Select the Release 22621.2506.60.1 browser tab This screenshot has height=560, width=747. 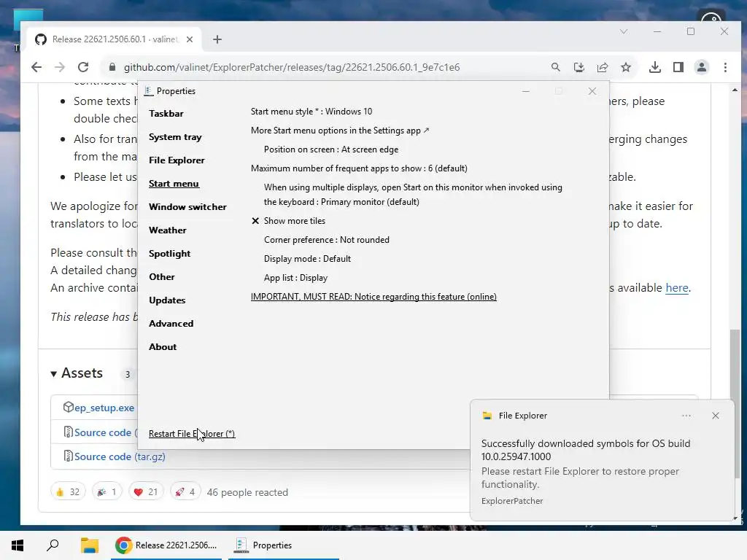pyautogui.click(x=115, y=39)
